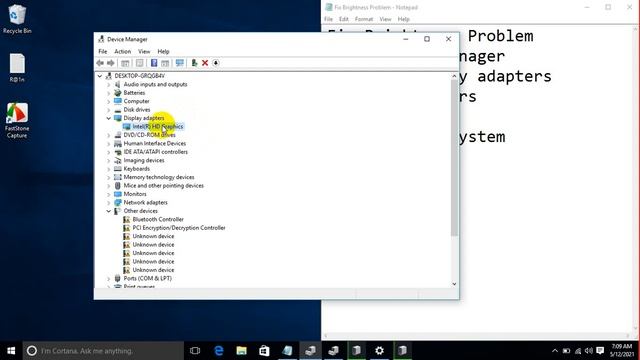Open the Device Manager View menu
The height and width of the screenshot is (360, 640).
pyautogui.click(x=144, y=51)
